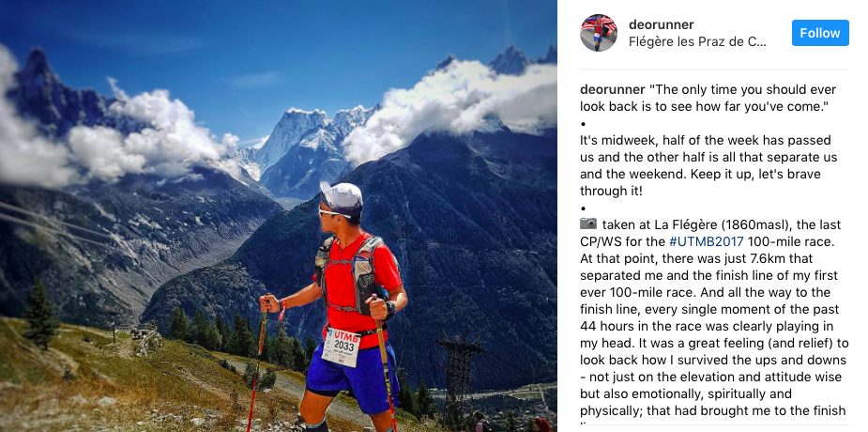This screenshot has height=432, width=868.
Task: Click the camera emoji in the caption
Action: (x=588, y=224)
